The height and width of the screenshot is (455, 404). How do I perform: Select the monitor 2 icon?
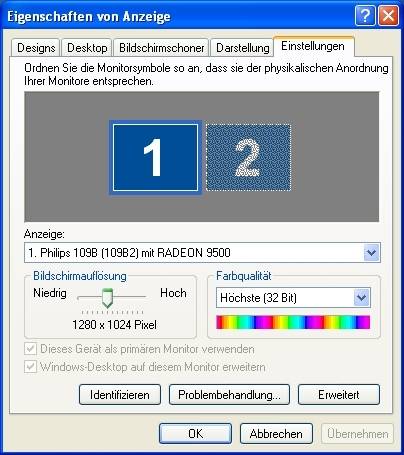coord(248,157)
